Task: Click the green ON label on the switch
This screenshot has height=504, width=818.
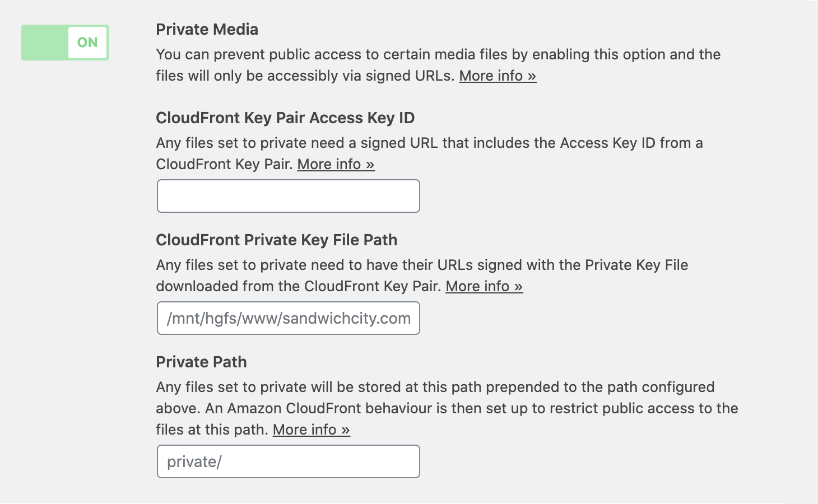Action: pyautogui.click(x=87, y=43)
